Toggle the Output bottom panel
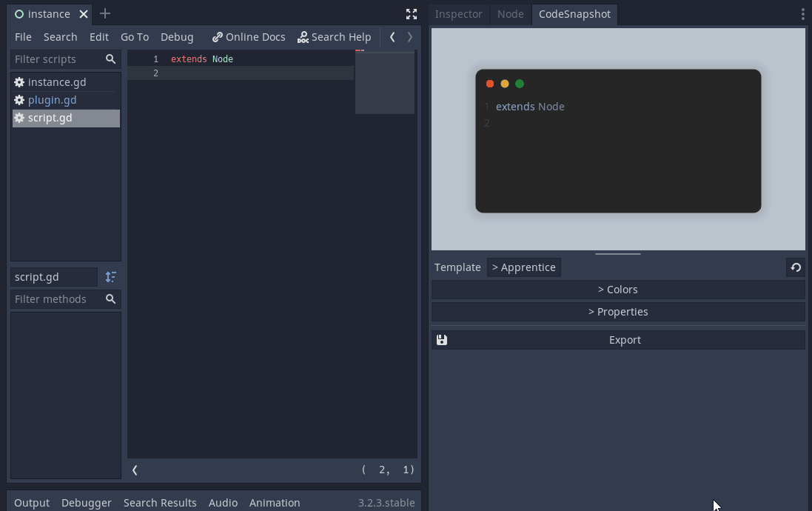 (31, 502)
